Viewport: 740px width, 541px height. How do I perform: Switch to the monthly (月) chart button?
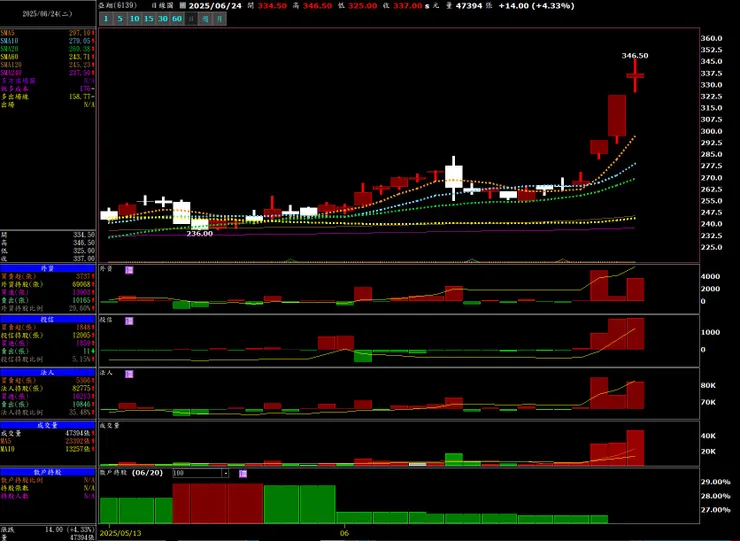click(219, 19)
